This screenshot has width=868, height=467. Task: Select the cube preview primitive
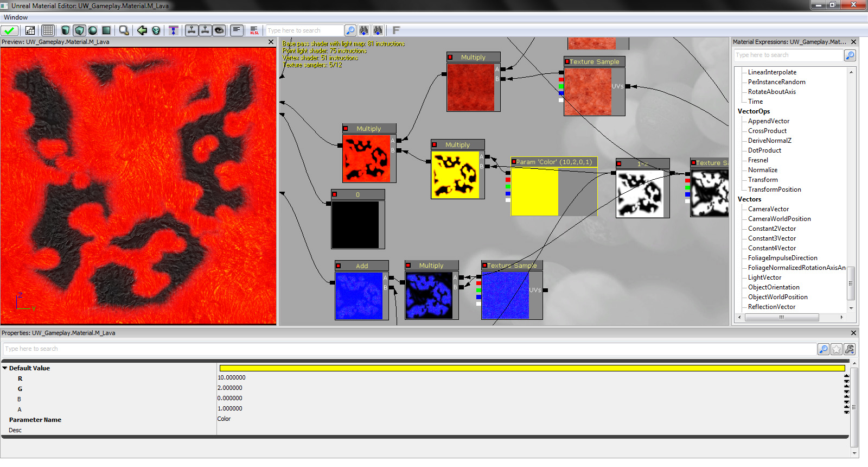tap(79, 30)
